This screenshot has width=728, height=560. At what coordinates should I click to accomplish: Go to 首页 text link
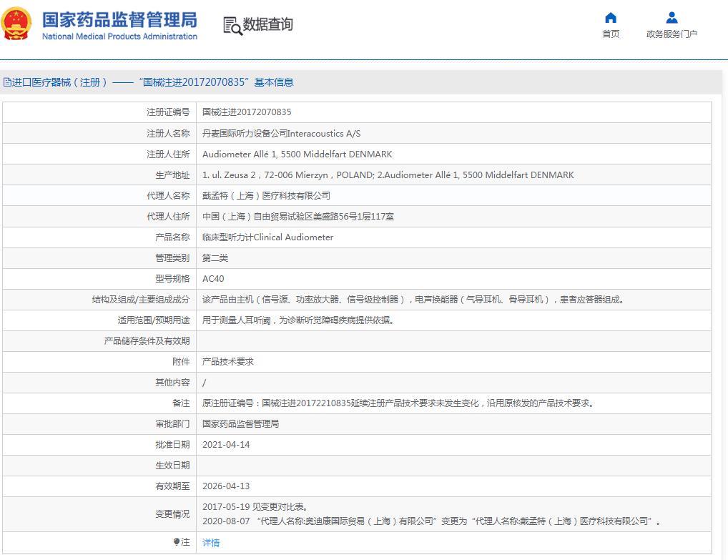point(611,34)
